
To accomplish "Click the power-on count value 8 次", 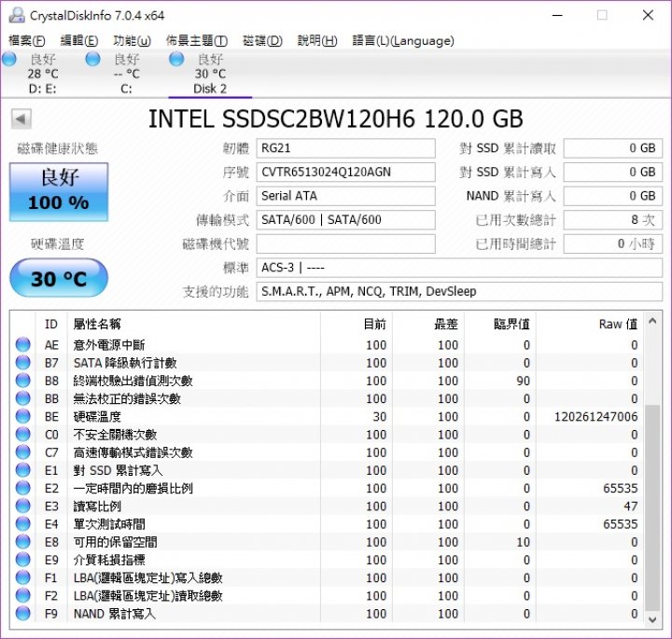I will click(613, 220).
